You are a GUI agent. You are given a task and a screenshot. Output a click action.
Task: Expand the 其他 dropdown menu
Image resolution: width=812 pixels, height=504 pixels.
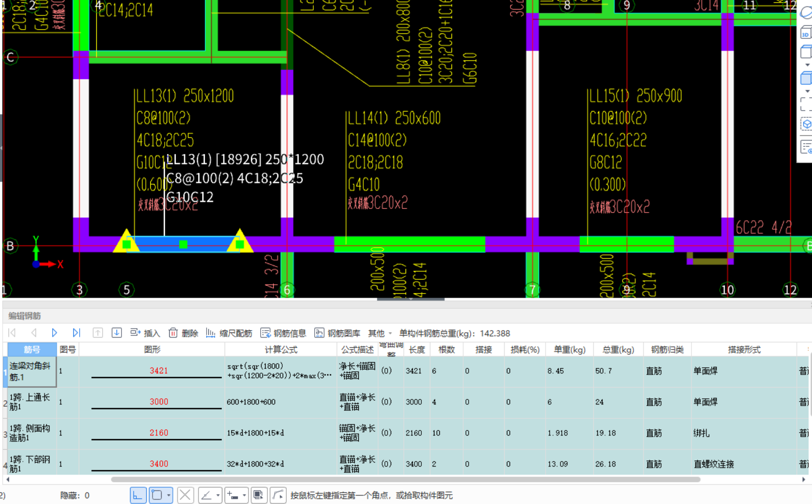click(x=380, y=333)
